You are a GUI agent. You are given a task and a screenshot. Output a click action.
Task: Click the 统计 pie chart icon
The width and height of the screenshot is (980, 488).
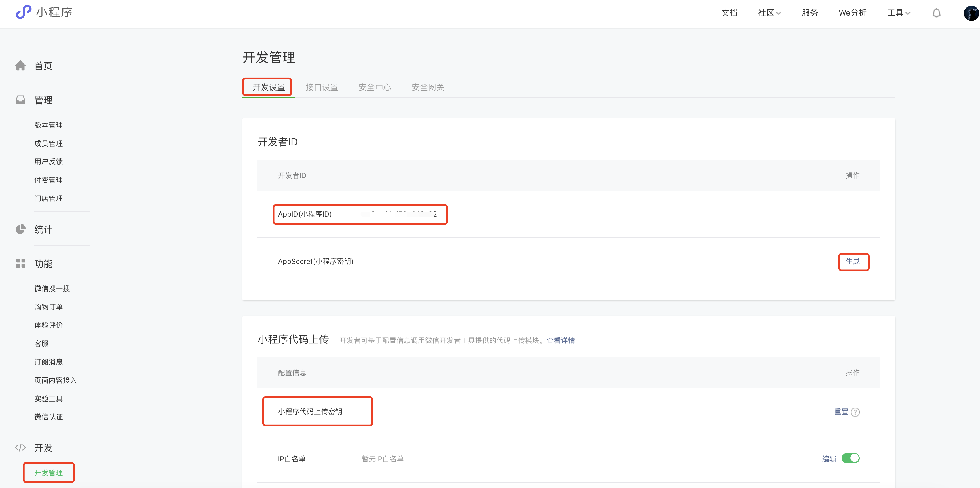20,229
